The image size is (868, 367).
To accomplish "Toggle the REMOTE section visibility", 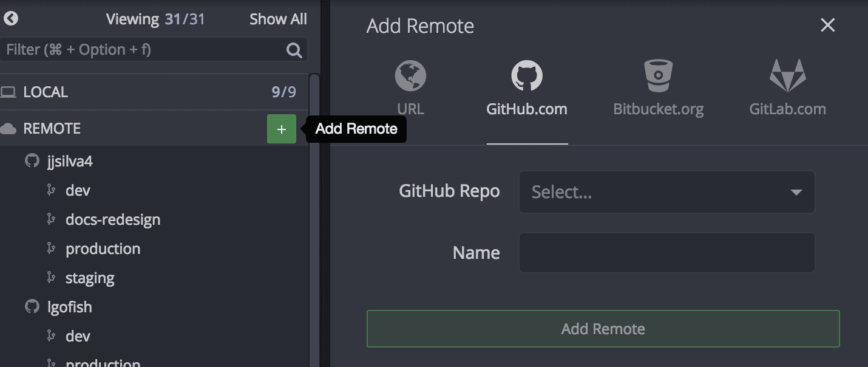I will pos(52,128).
